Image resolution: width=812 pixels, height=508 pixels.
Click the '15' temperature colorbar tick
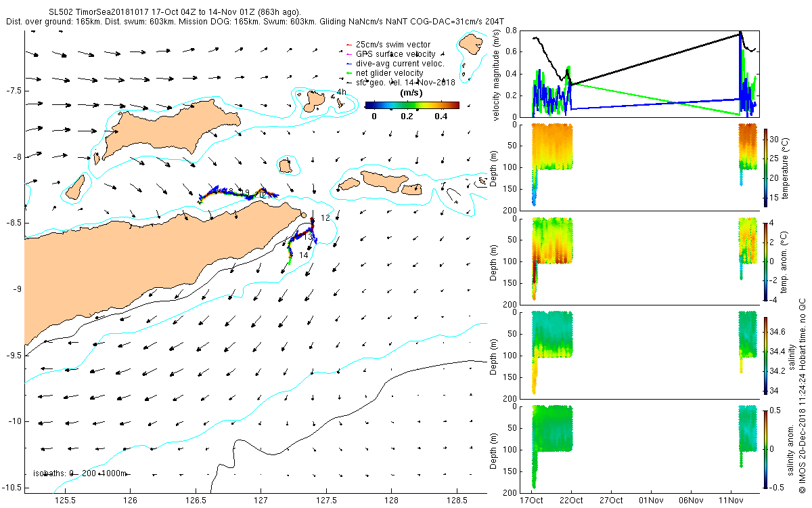(775, 198)
